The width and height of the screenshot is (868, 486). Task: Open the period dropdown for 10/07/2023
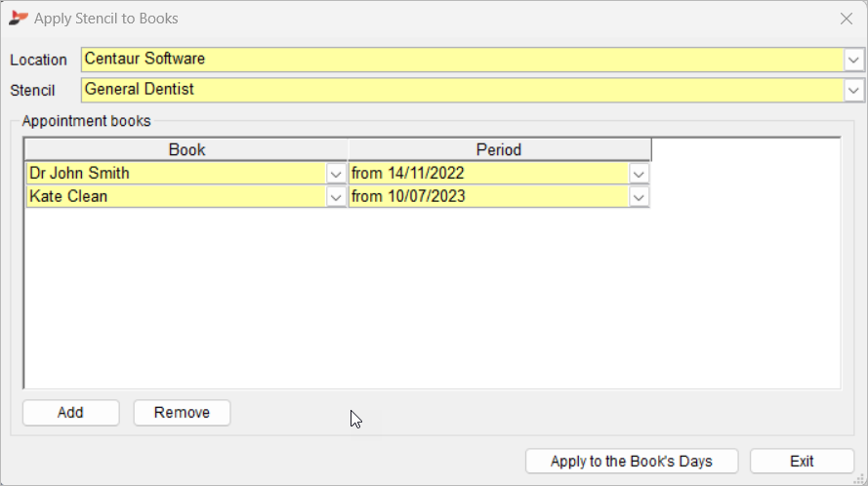[639, 197]
